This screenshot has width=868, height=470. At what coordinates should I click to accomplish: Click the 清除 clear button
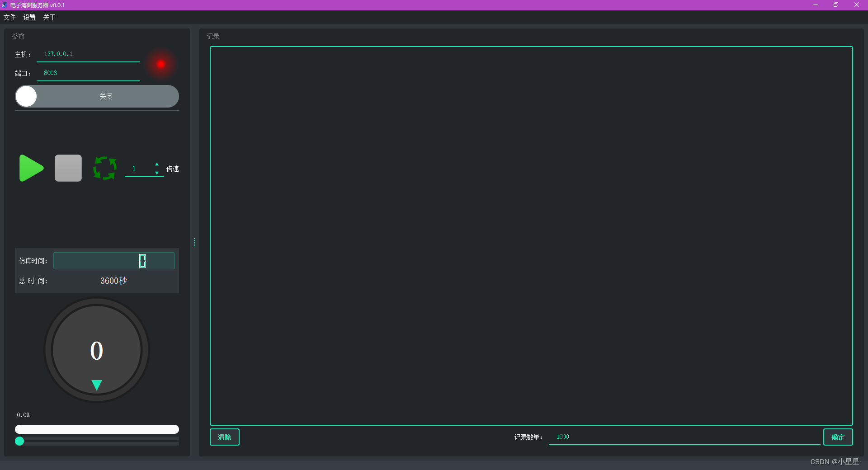coord(225,437)
